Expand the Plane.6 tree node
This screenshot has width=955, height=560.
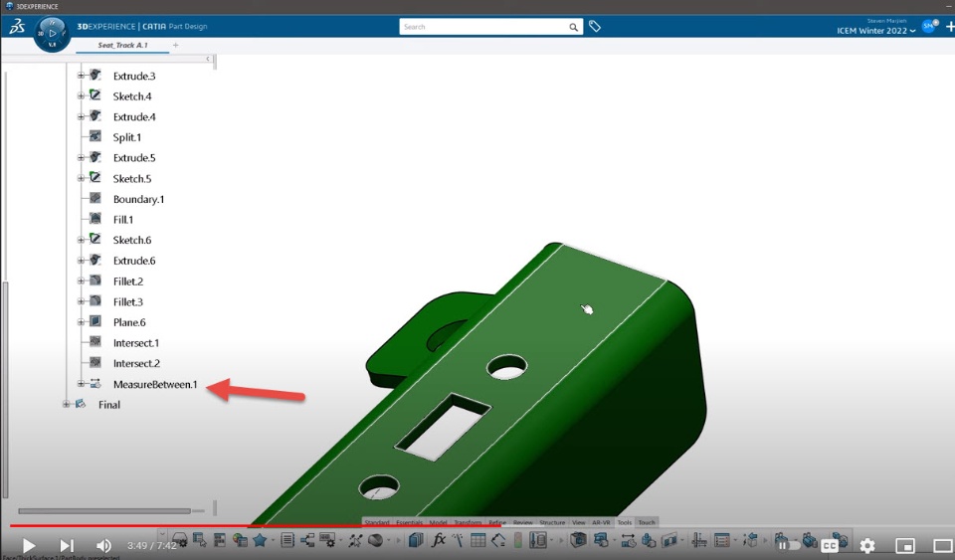coord(81,322)
